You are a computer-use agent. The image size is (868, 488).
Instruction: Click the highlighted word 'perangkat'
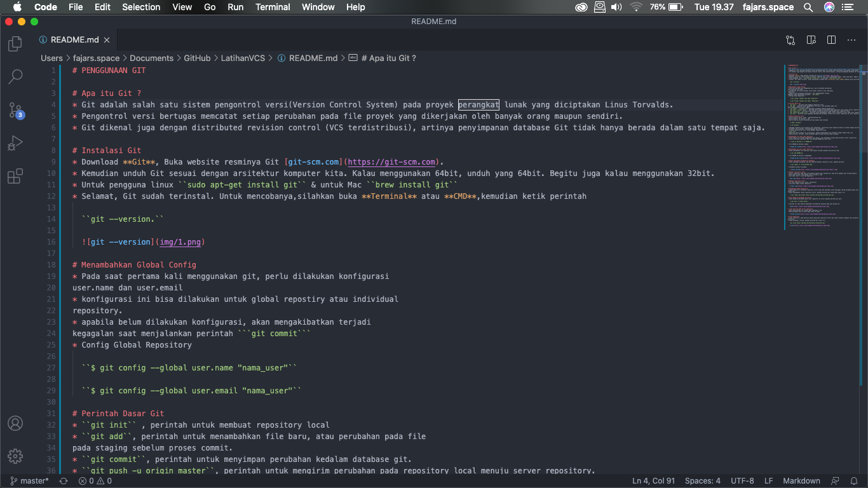coord(479,105)
